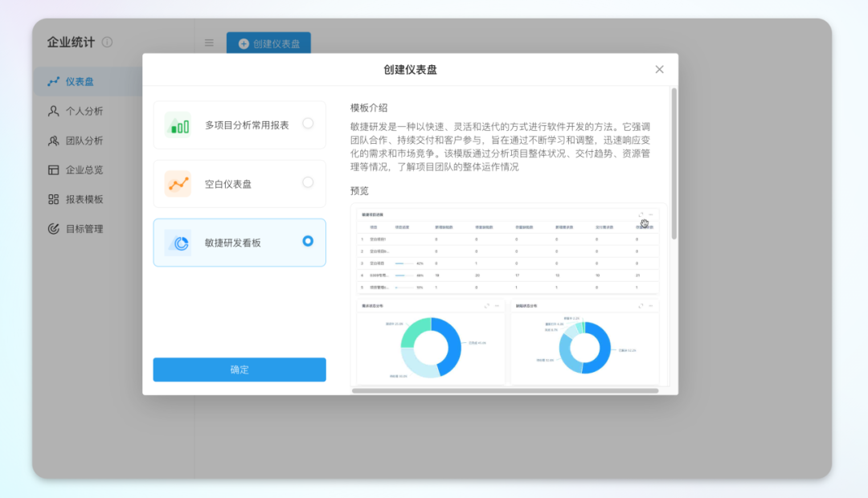Click the person icon for 个人分析

tap(53, 111)
